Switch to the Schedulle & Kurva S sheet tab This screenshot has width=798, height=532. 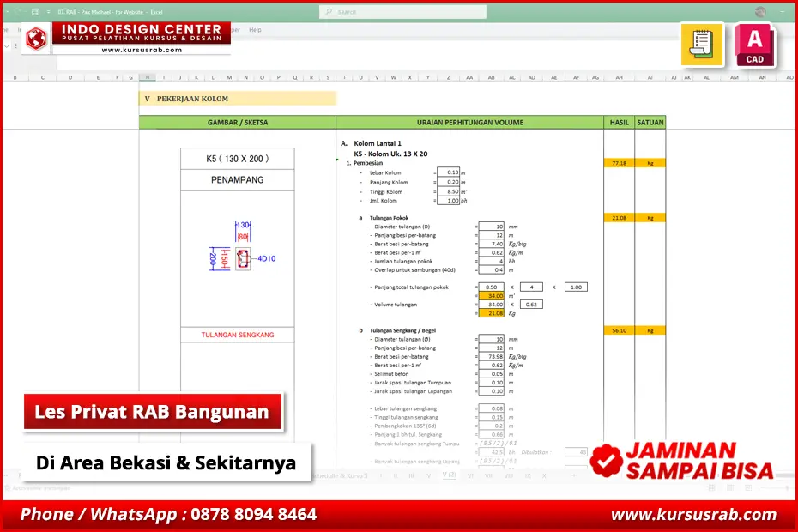[x=340, y=475]
